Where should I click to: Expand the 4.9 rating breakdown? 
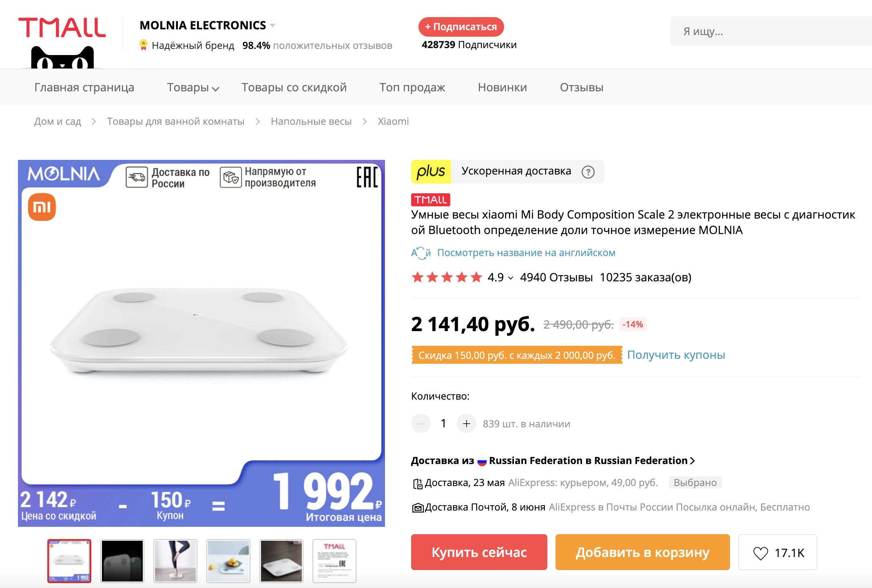pyautogui.click(x=510, y=278)
